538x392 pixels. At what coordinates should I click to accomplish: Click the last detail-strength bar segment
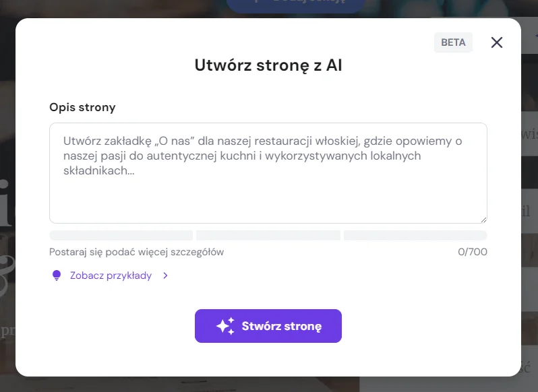pos(415,236)
